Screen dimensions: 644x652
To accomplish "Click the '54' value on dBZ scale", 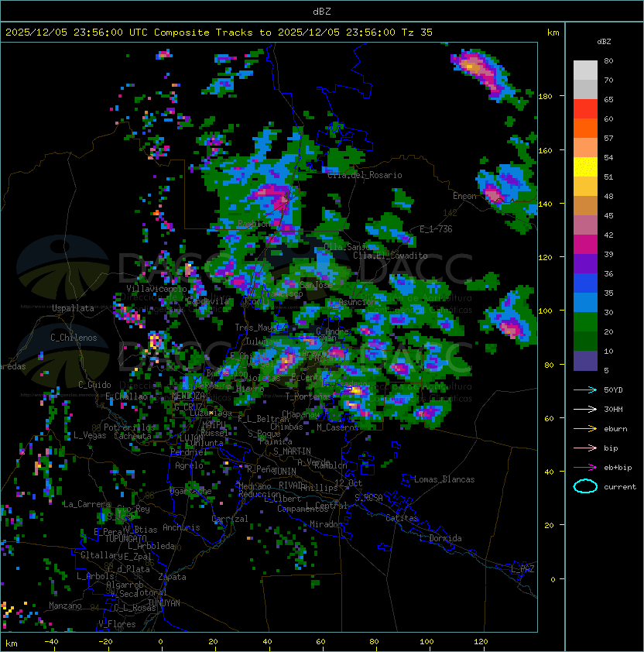I will coord(608,158).
